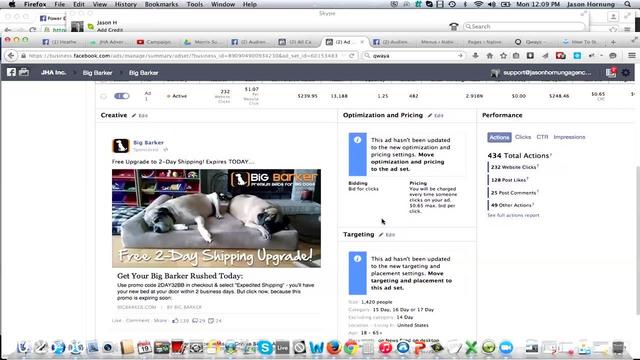
Task: Edit the Creative section
Action: pyautogui.click(x=140, y=116)
